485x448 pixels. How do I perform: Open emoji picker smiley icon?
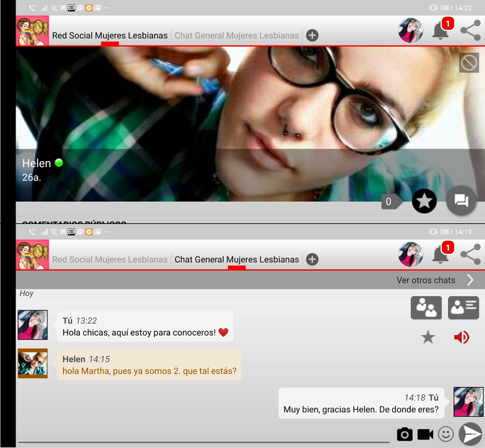click(445, 434)
